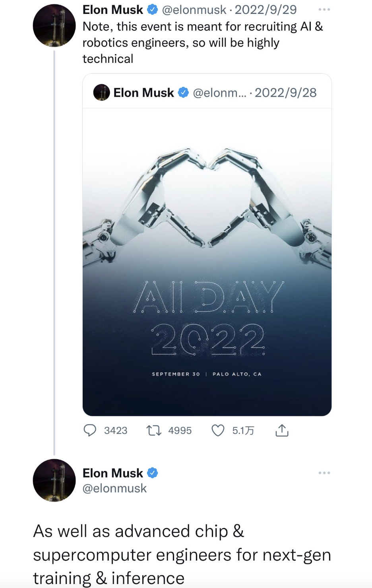Click bottom tweet profile avatar
Screen dimensions: 372x588
point(54,480)
